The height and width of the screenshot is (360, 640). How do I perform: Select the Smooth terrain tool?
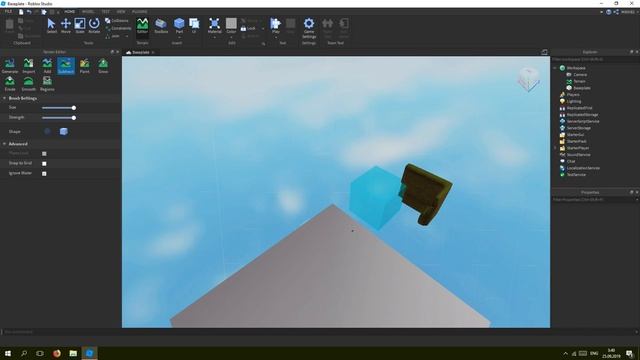pyautogui.click(x=29, y=84)
